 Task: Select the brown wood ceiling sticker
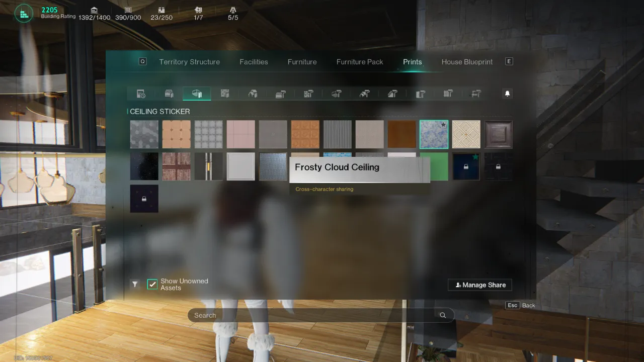pyautogui.click(x=402, y=134)
